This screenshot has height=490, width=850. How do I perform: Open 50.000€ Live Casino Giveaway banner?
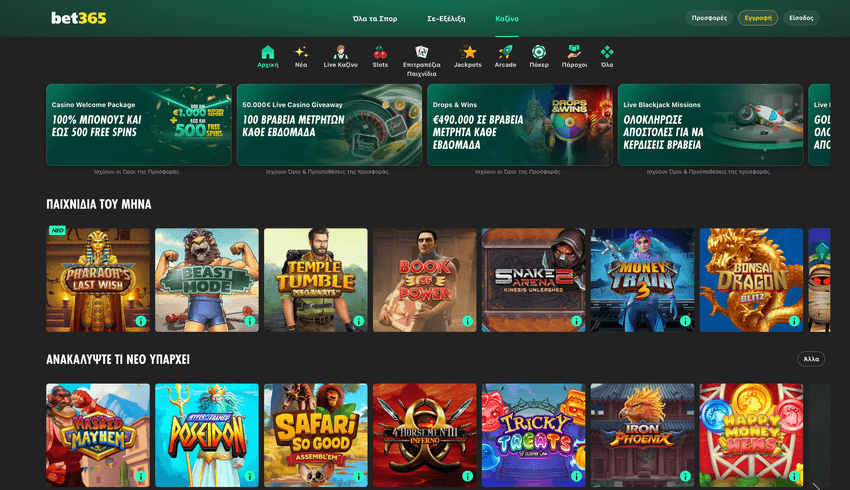[329, 125]
